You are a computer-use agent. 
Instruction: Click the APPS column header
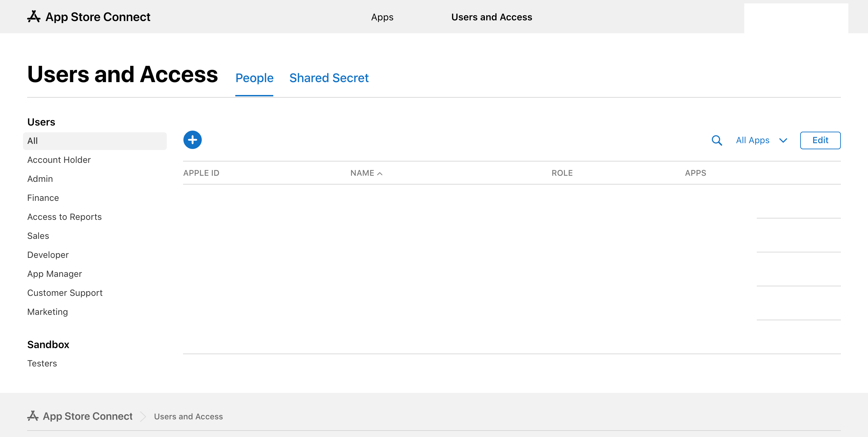pyautogui.click(x=695, y=173)
